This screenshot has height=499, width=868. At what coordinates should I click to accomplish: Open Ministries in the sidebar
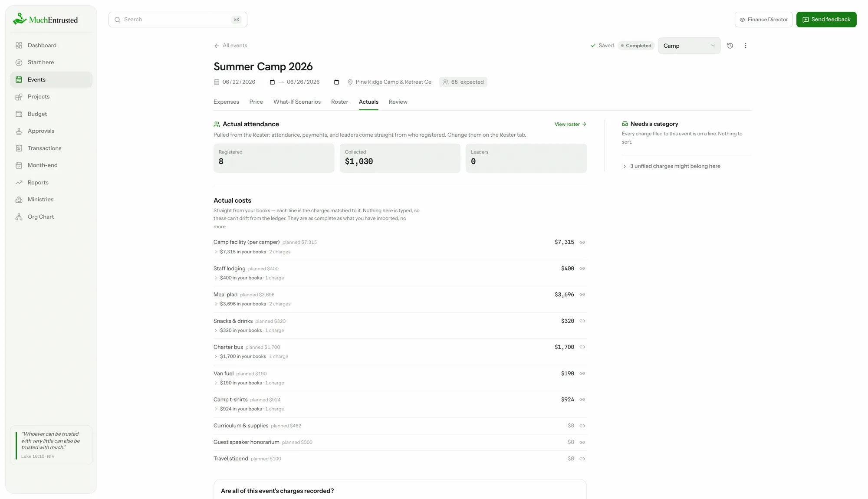coord(51,200)
